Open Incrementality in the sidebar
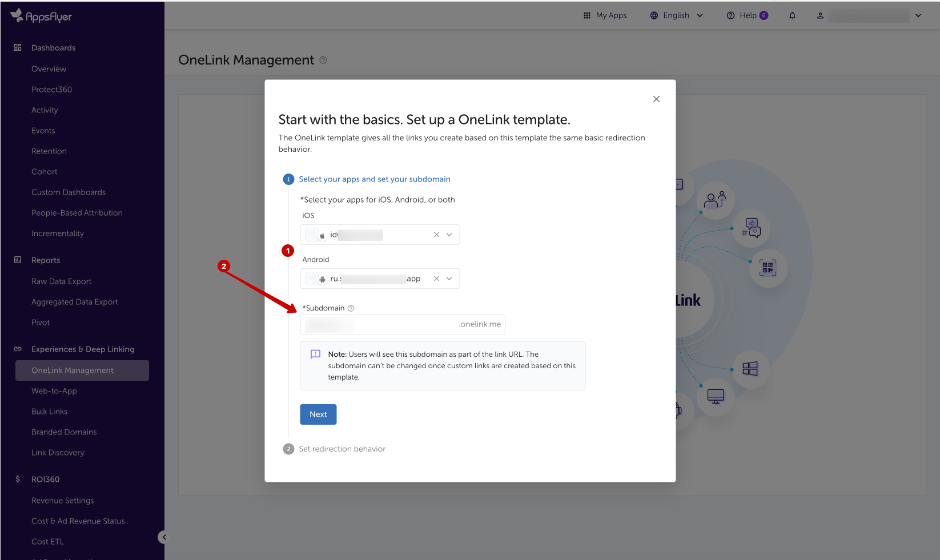This screenshot has height=560, width=940. click(x=58, y=233)
